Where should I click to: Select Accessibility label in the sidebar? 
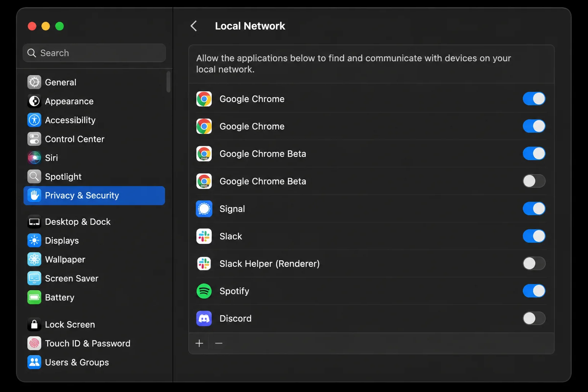click(x=70, y=120)
